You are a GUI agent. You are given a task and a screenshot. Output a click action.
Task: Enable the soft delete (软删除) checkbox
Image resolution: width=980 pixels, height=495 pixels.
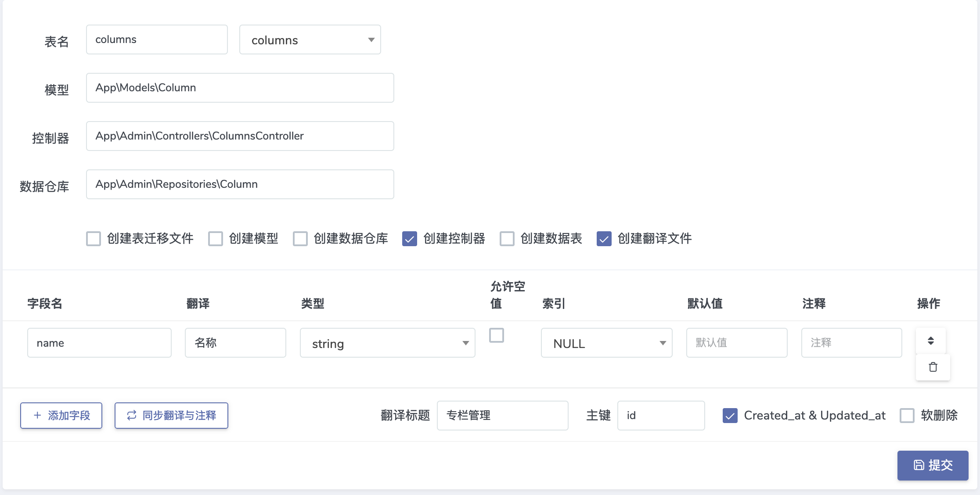907,415
